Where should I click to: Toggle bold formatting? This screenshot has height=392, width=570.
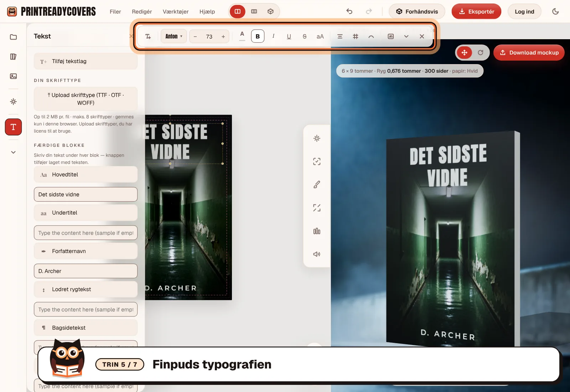(x=258, y=36)
